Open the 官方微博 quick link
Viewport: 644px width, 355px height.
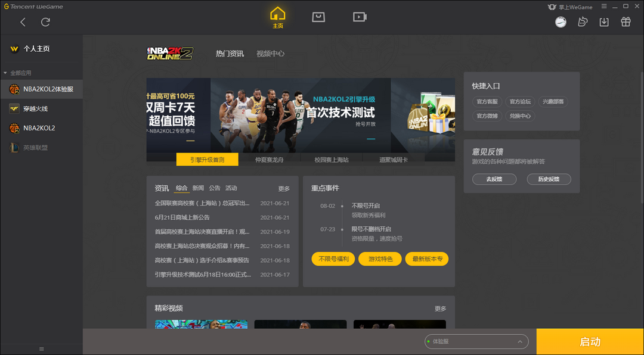point(487,116)
